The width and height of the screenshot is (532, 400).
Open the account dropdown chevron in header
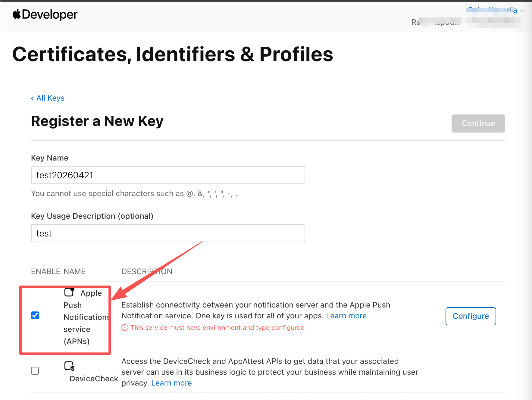tap(522, 11)
